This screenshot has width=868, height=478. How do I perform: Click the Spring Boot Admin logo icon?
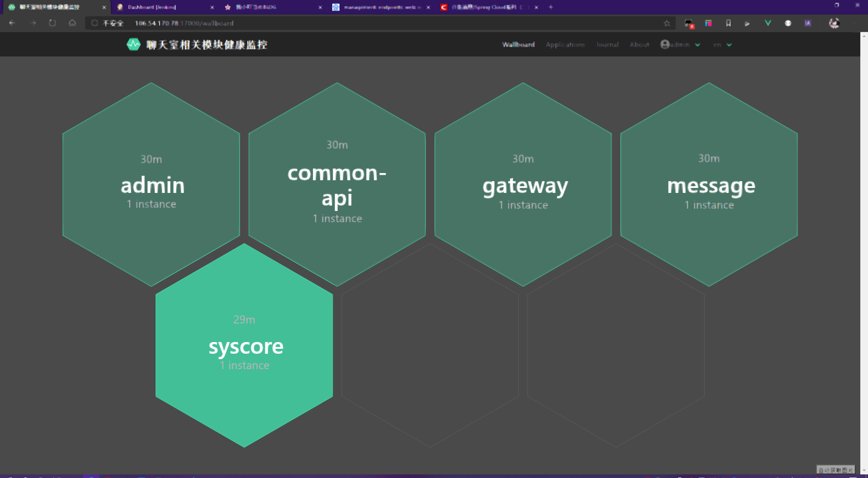tap(133, 44)
